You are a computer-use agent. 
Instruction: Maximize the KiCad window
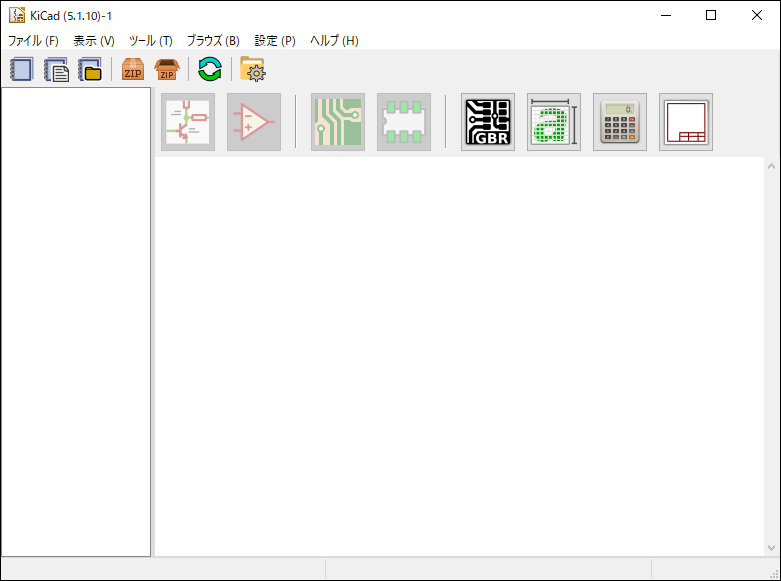pos(711,15)
